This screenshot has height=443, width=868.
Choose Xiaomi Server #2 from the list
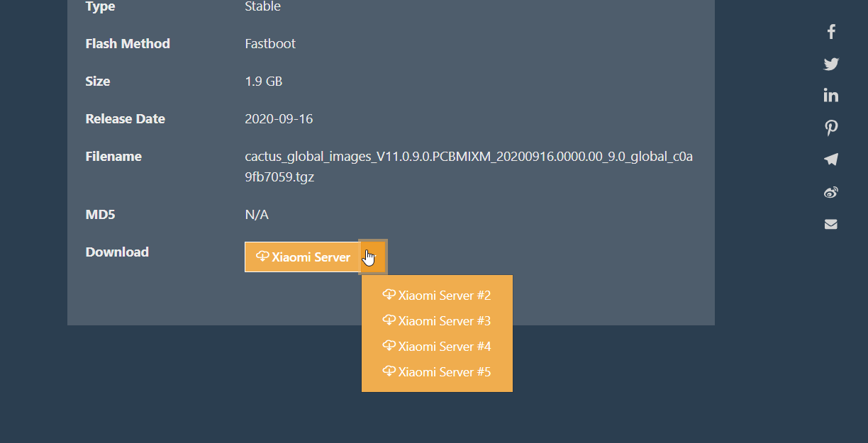437,295
